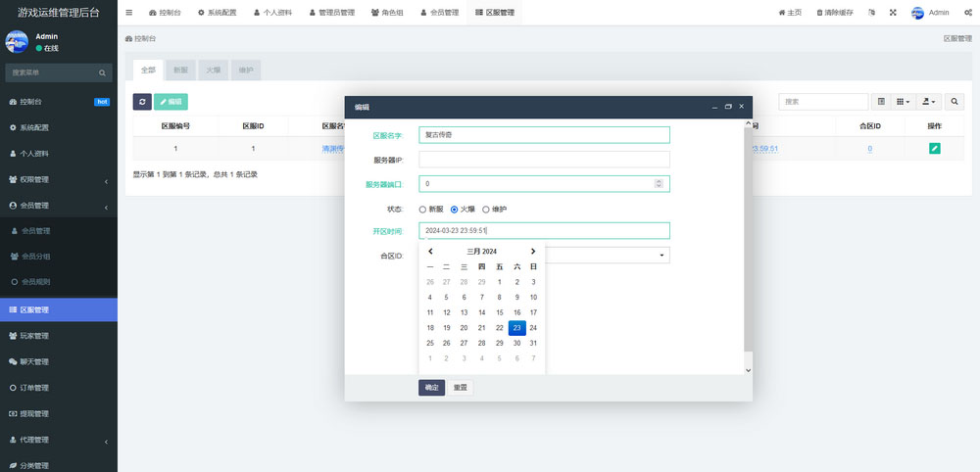
Task: Toggle the hamburger sidebar menu icon
Action: (x=129, y=13)
